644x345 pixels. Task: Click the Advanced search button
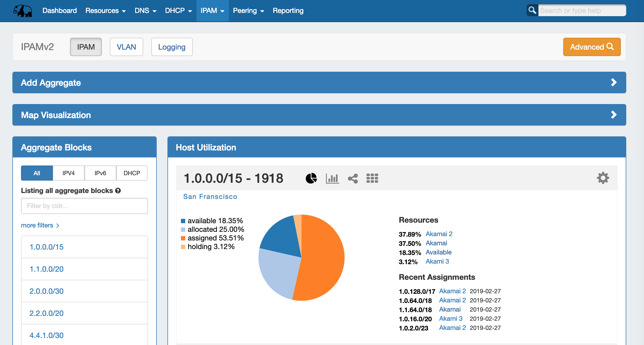coord(592,47)
